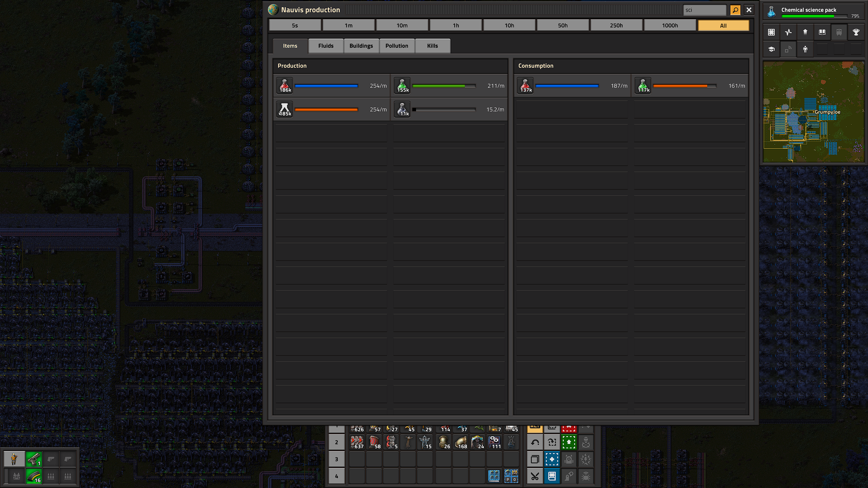868x488 pixels.
Task: Click green science pack in Production (155k)
Action: click(402, 86)
